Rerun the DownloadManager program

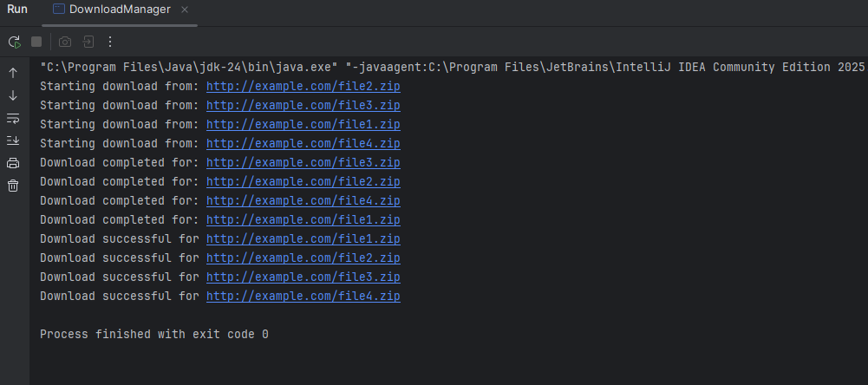15,42
